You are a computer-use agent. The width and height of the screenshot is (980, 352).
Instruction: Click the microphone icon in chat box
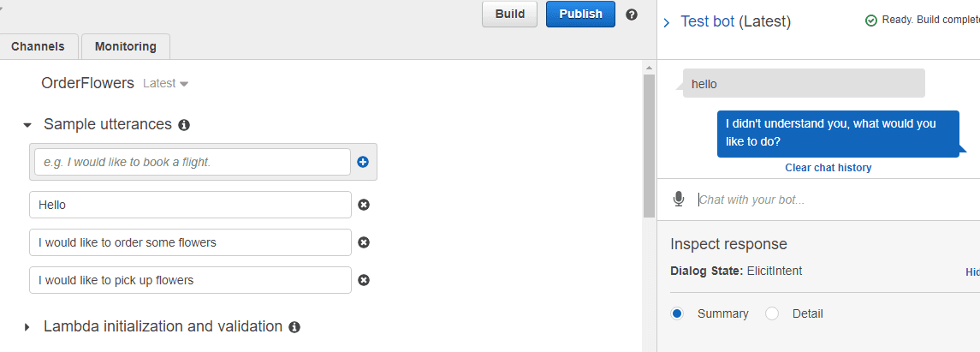678,200
